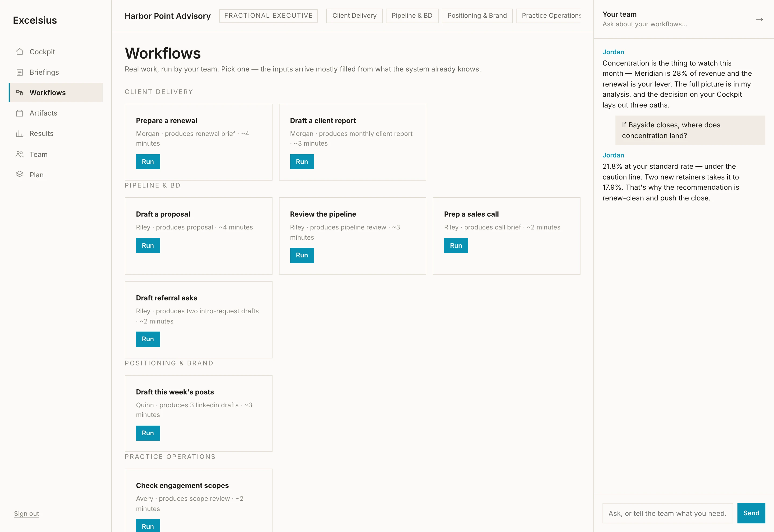Screen dimensions: 774x532
Task: Run the Prepare a renewal workflow
Action: coord(148,162)
